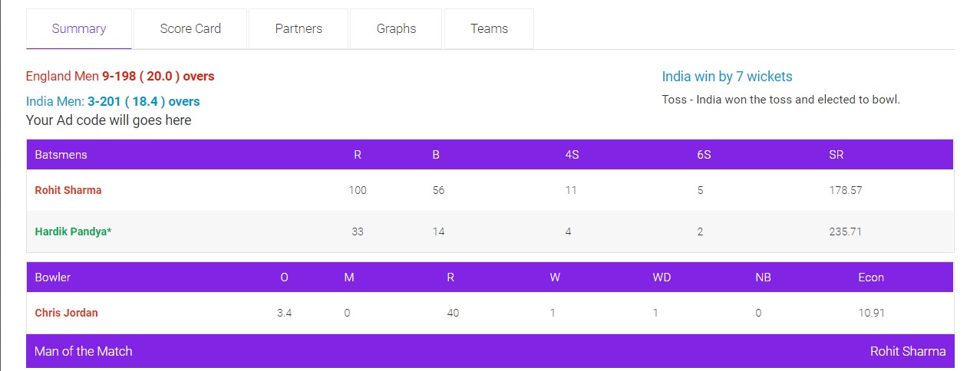Click Rohit Sharma in Man of the Match bar
This screenshot has width=980, height=371.
tap(907, 351)
